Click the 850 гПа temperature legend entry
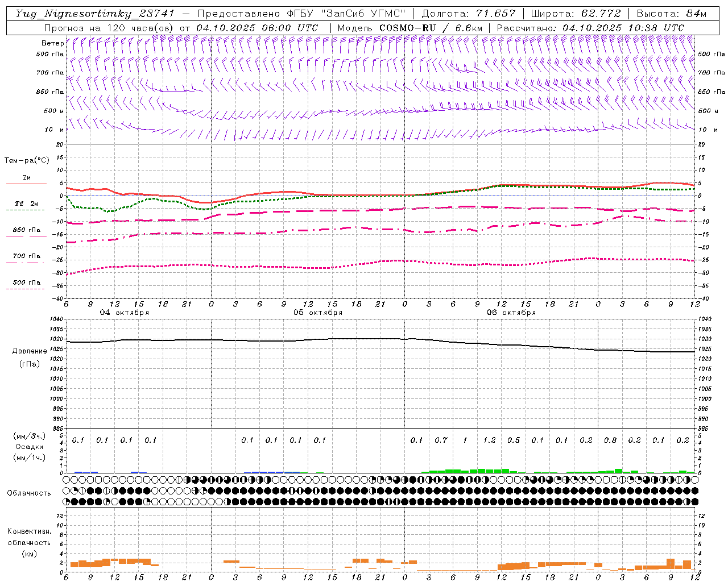 point(27,230)
